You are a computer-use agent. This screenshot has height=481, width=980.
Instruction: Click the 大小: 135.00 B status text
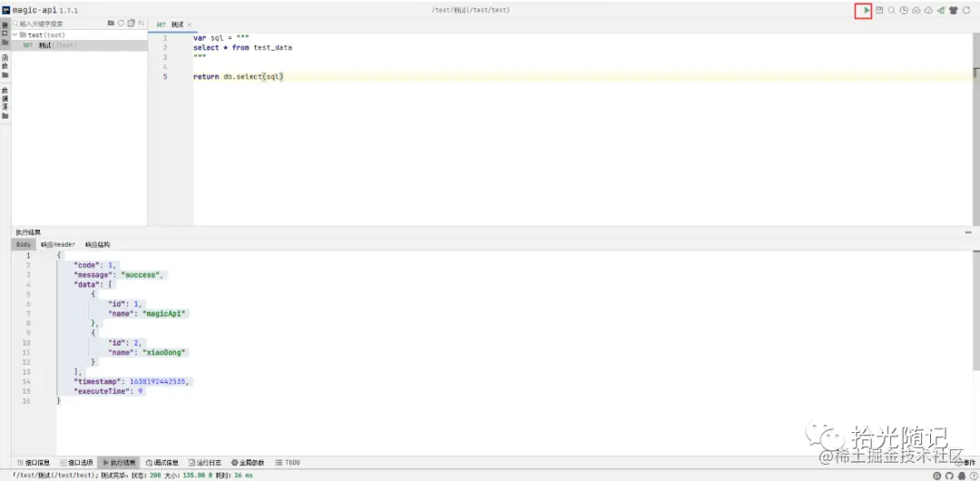click(x=189, y=476)
